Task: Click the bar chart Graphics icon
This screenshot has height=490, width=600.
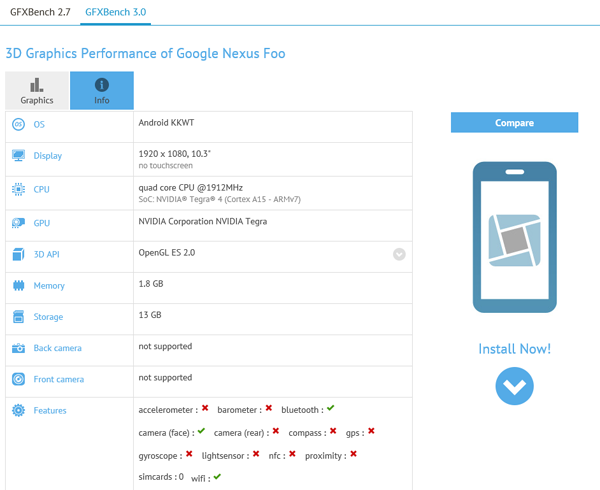Action: 37,85
